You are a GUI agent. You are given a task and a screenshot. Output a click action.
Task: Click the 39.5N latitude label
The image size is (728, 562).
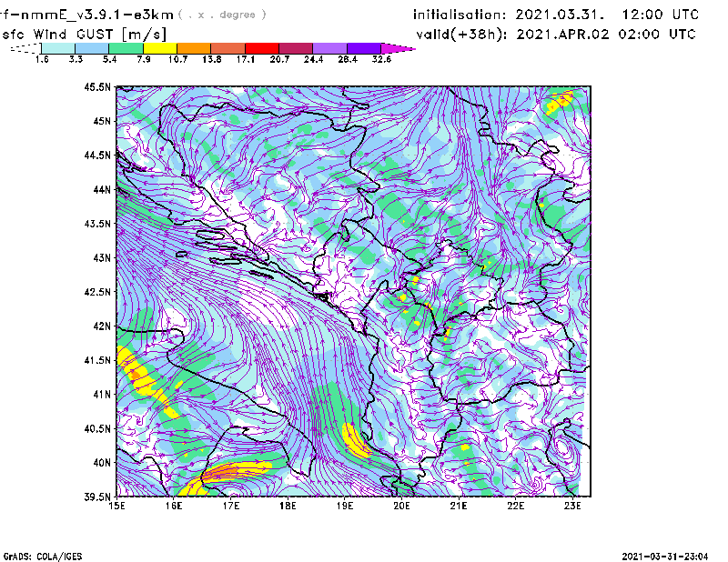[x=97, y=497]
